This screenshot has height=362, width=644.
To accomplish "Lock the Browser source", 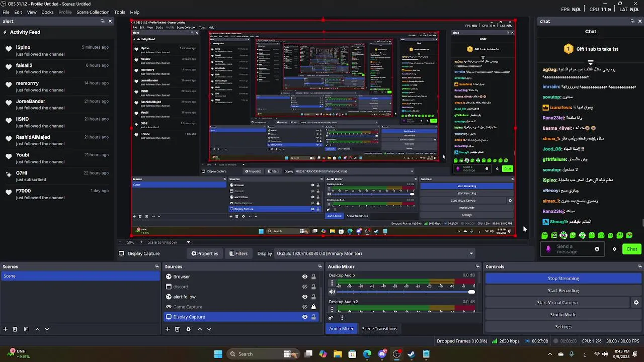I will pyautogui.click(x=313, y=277).
